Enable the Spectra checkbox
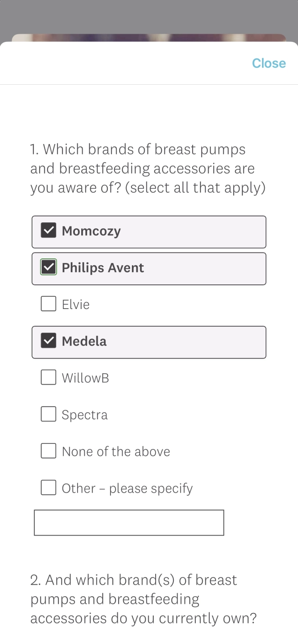Screen dimensions: 298x644 click(48, 414)
